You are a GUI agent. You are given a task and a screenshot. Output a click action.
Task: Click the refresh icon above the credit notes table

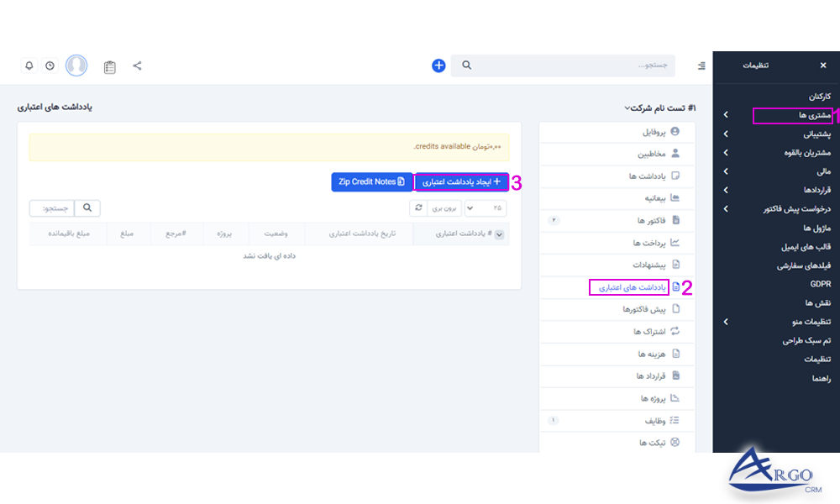(418, 207)
